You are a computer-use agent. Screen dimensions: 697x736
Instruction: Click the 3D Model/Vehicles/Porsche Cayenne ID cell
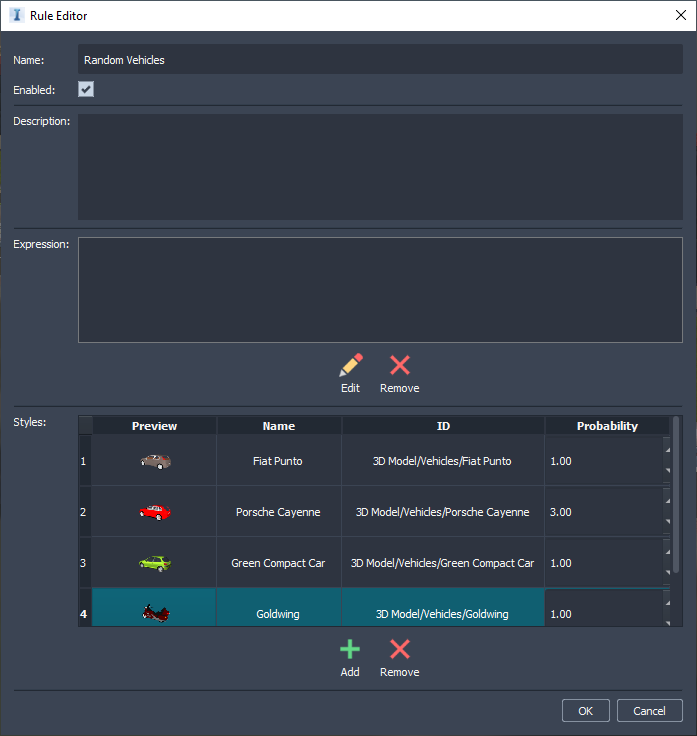[x=443, y=512]
